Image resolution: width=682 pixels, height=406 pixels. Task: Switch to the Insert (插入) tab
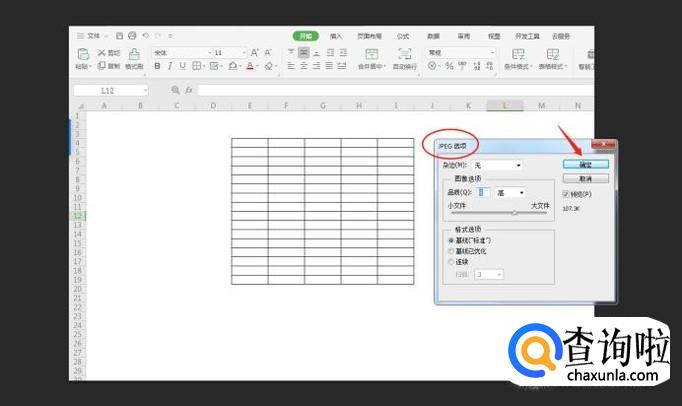pos(336,36)
